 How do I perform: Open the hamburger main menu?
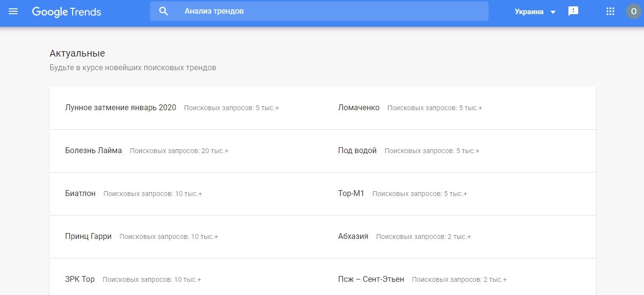pos(13,11)
